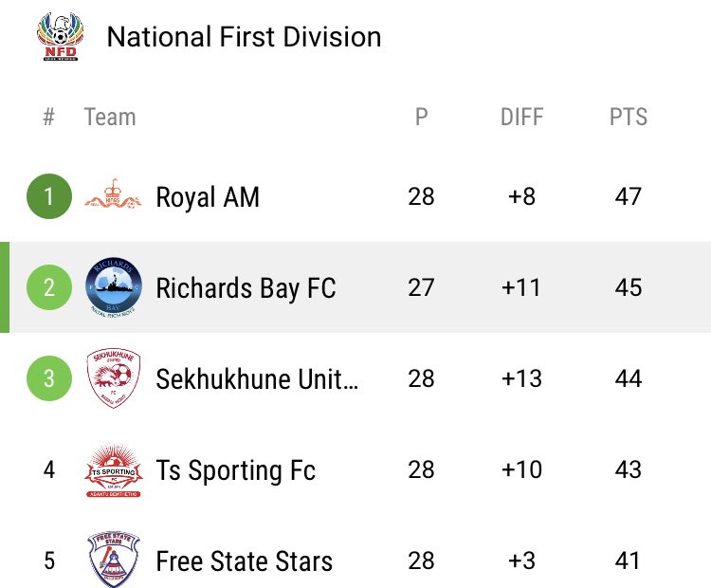Click the green position 3 circle
This screenshot has height=588, width=711.
point(49,378)
